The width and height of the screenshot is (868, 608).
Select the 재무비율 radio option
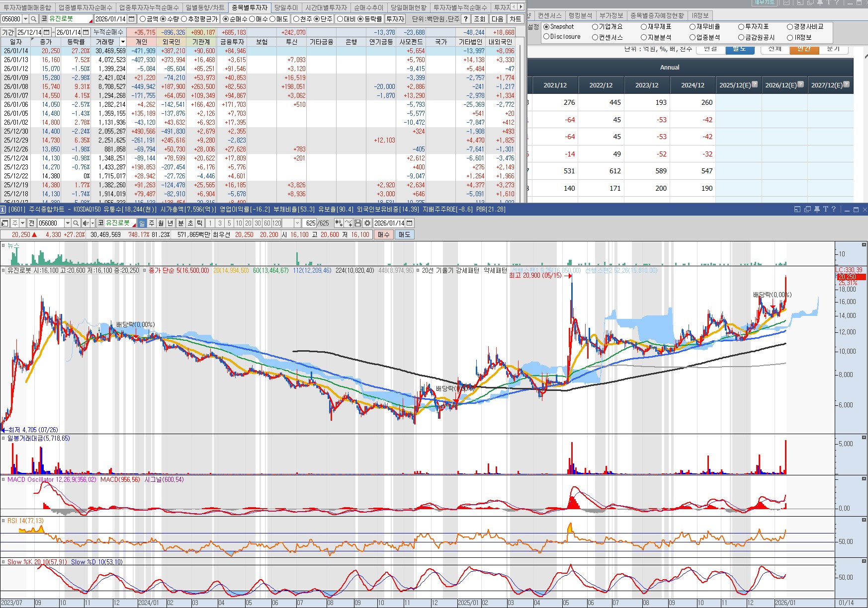[x=704, y=26]
